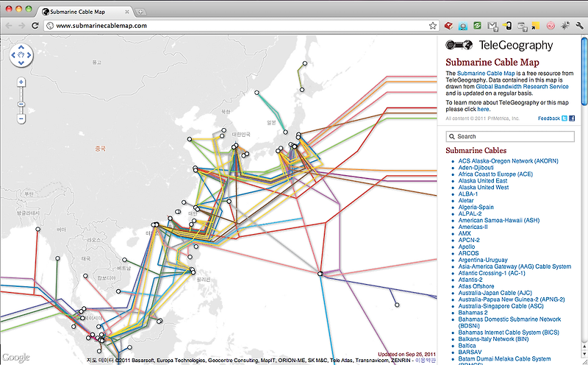Image resolution: width=588 pixels, height=365 pixels.
Task: Select Australia-Singapore Cable (ASC)
Action: point(501,306)
